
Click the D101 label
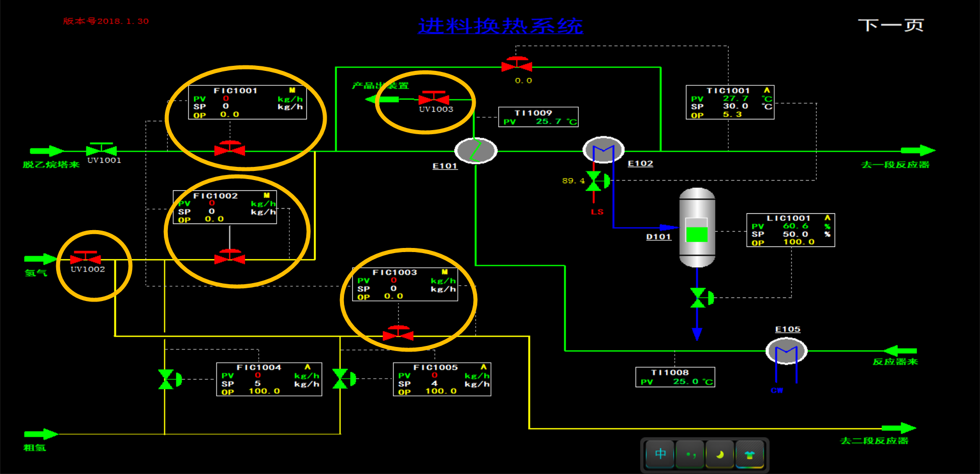(658, 237)
